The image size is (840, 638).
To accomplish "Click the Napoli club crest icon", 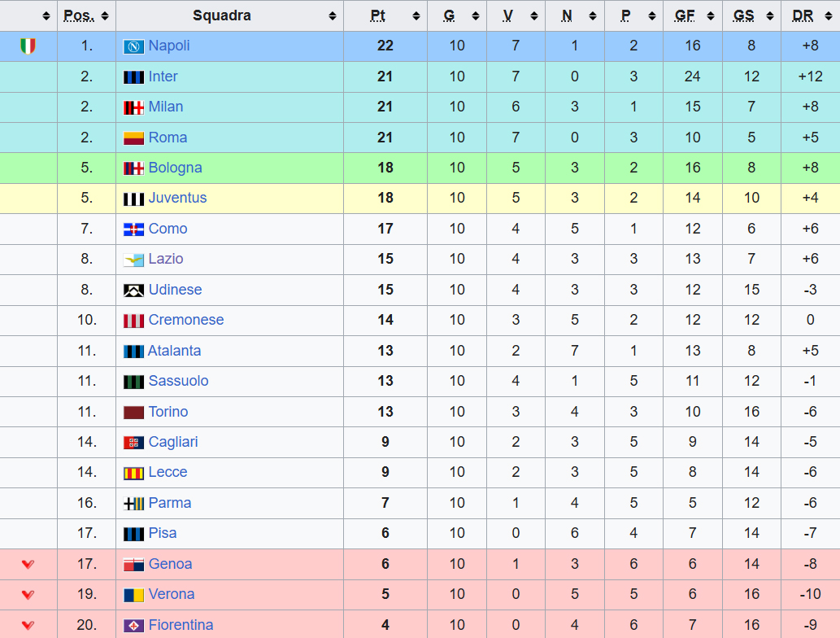I will pos(133,46).
